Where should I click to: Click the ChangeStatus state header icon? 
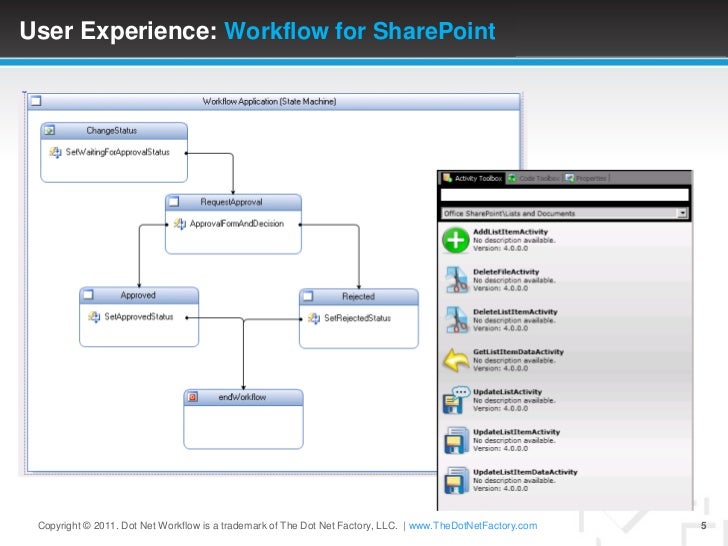tap(50, 130)
